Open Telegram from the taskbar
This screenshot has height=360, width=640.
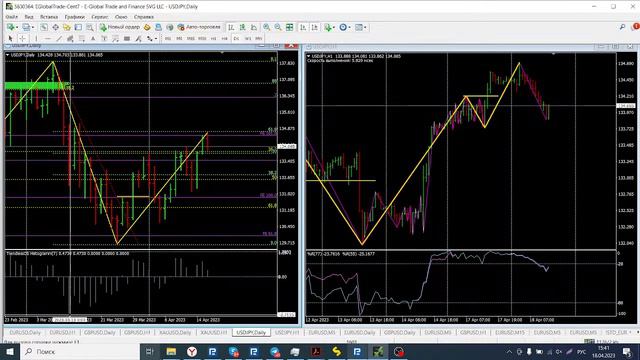(x=275, y=351)
